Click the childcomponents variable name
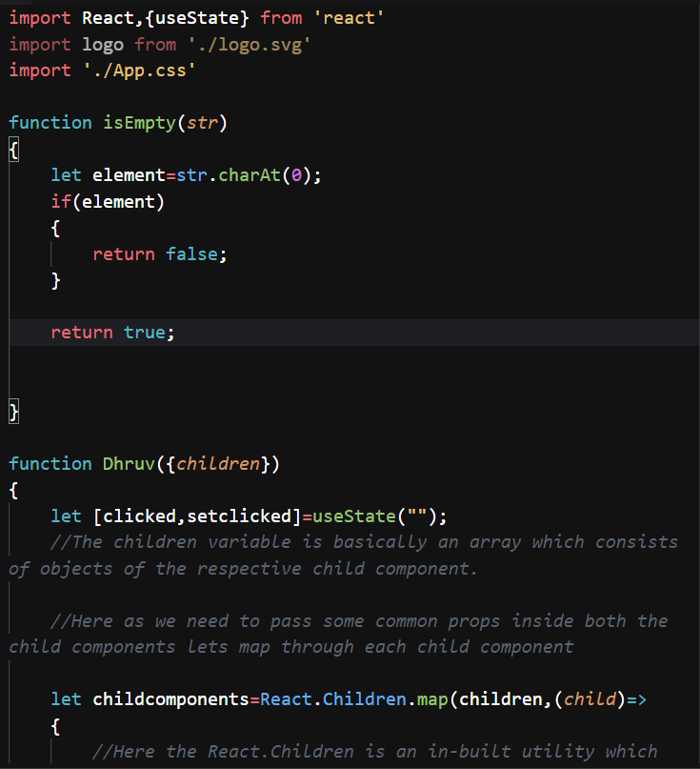Image resolution: width=700 pixels, height=769 pixels. pos(171,698)
